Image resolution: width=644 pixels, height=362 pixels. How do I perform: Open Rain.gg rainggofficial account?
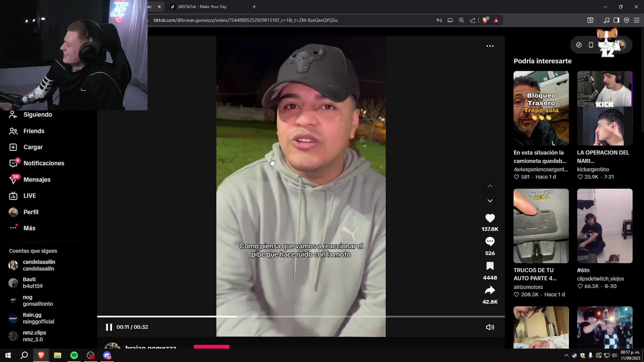pos(38,318)
